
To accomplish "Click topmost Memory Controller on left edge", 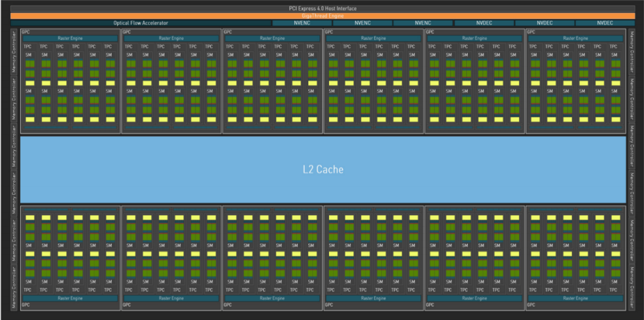I will 15,51.
